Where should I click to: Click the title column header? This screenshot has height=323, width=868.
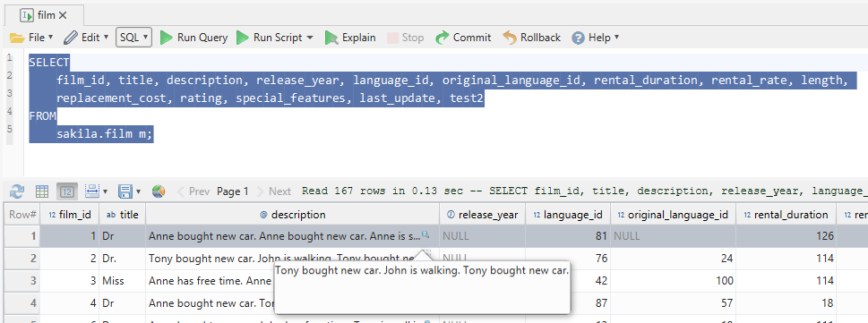tap(123, 215)
